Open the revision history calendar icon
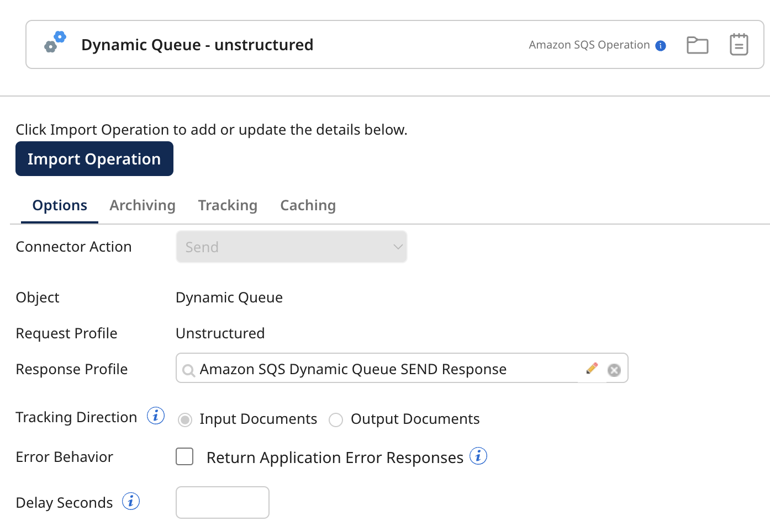The height and width of the screenshot is (532, 770). [739, 44]
